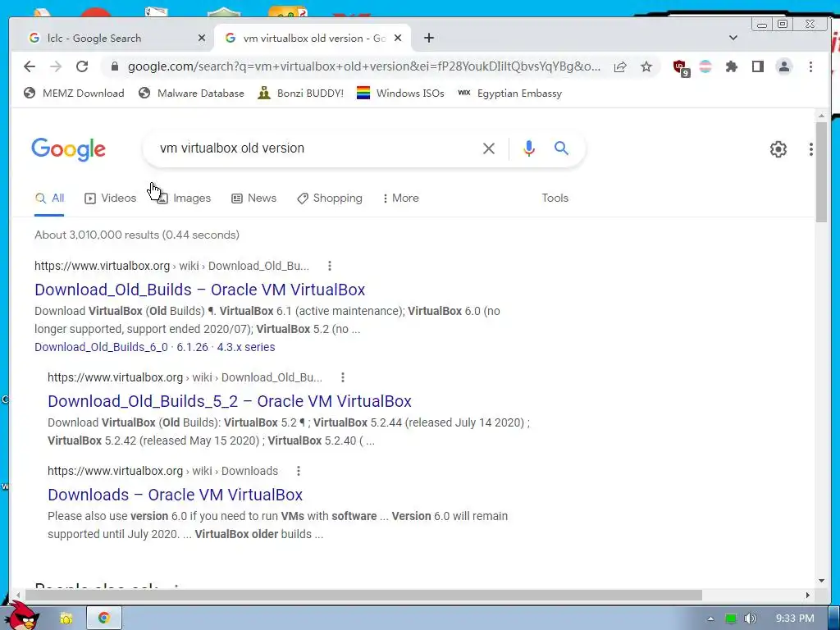Bookmark this page with the star

646,66
